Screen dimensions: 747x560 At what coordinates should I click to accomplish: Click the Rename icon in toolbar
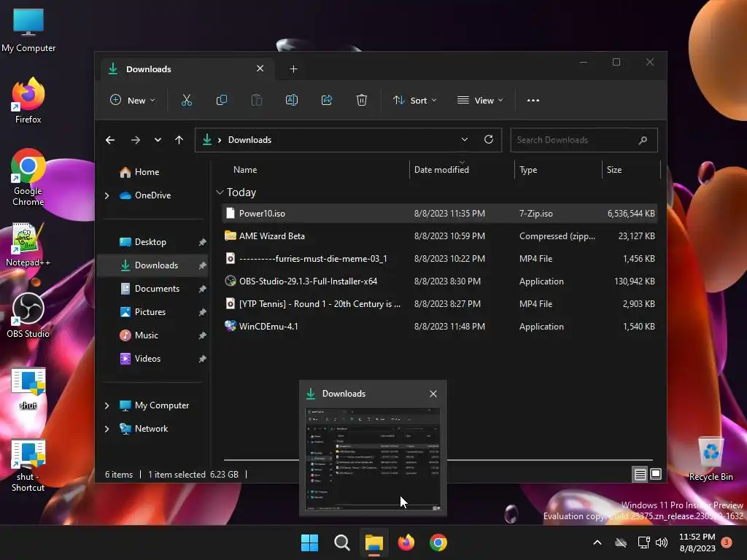(292, 100)
